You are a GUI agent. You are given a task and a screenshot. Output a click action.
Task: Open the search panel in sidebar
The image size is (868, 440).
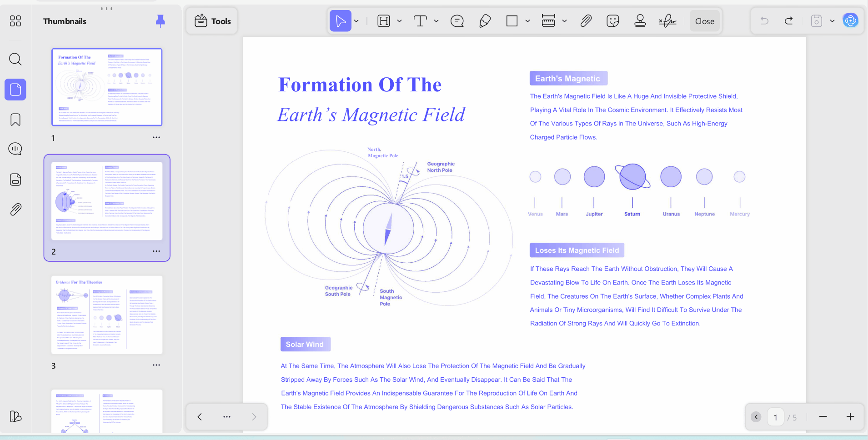click(x=15, y=59)
